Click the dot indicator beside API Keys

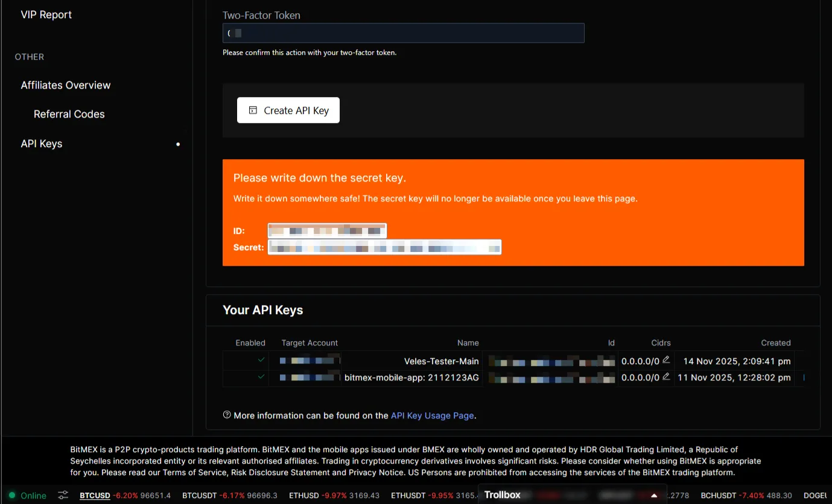tap(178, 144)
